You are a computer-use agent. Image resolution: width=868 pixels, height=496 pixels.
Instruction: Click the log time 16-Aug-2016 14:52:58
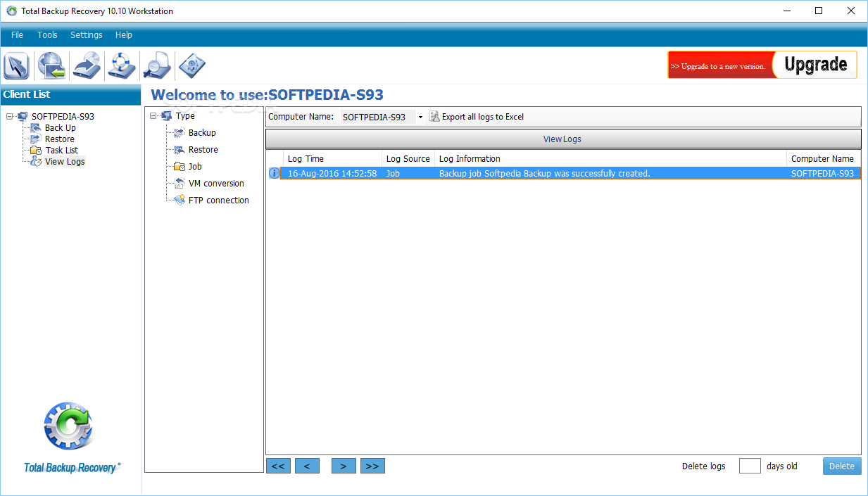(x=332, y=173)
